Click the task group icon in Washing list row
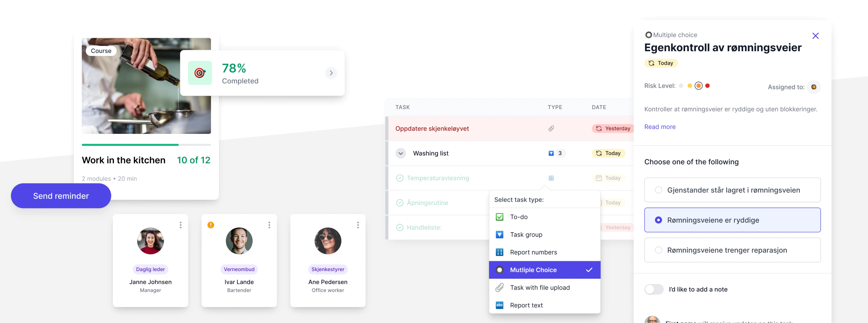This screenshot has height=323, width=868. tap(551, 153)
